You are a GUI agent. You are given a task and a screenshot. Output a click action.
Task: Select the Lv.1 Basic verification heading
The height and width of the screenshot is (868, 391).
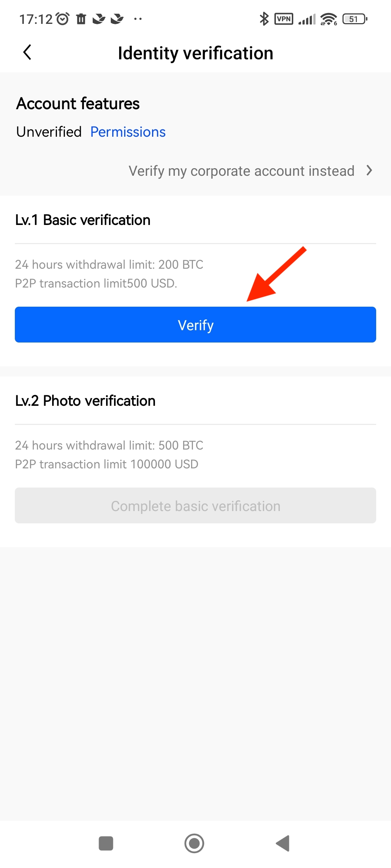(83, 220)
